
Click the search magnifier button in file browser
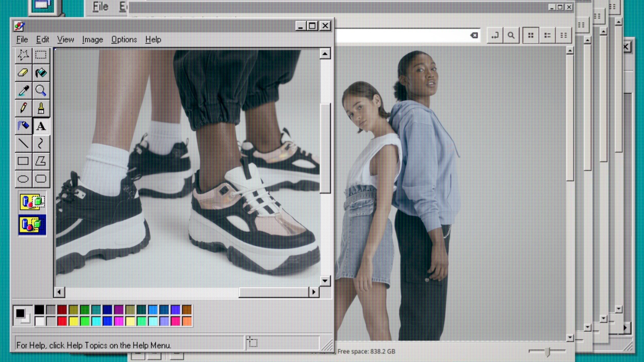[511, 35]
